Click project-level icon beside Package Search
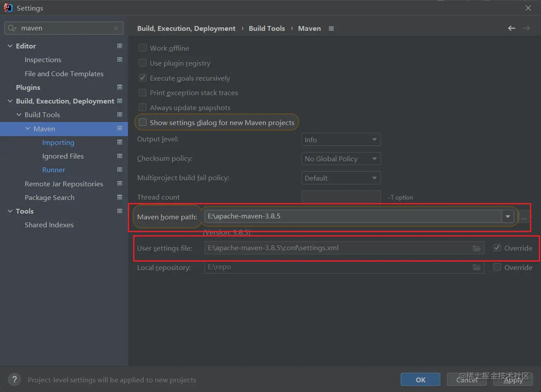 [119, 197]
